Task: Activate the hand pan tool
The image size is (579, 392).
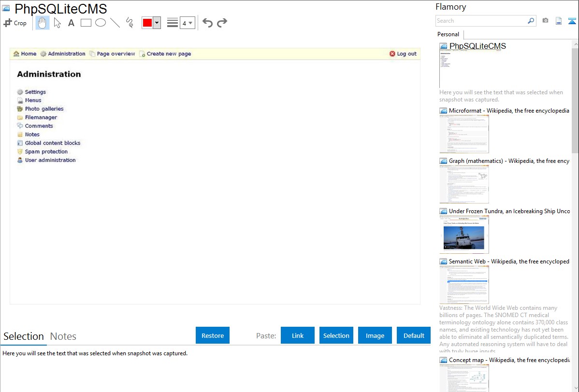Action: 42,23
